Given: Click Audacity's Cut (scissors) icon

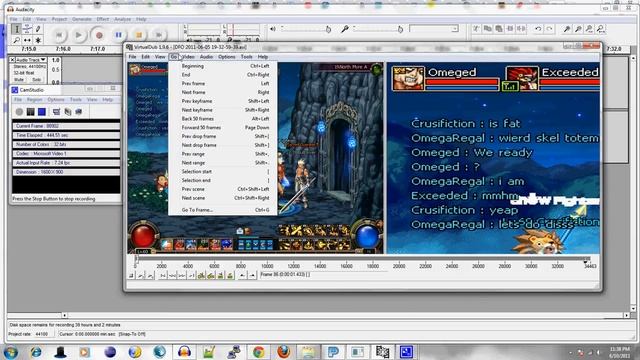Looking at the screenshot, I should click(x=476, y=29).
